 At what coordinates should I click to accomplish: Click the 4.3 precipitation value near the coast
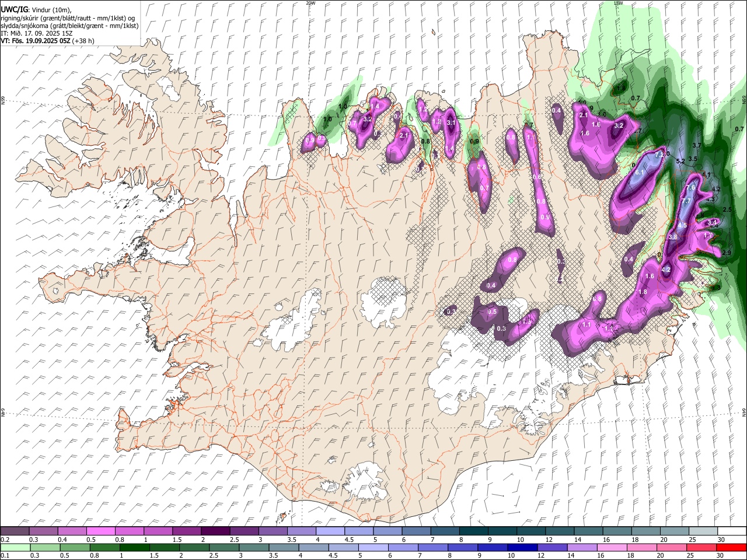710,199
